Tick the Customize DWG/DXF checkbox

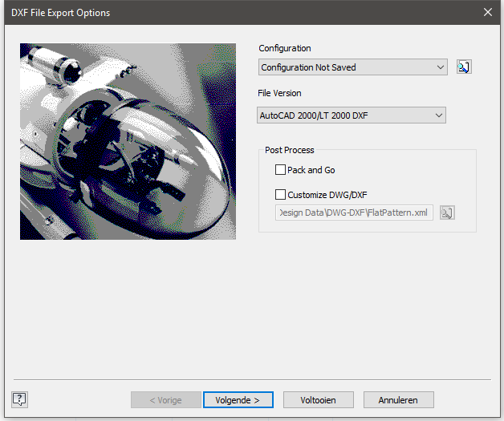click(x=280, y=194)
